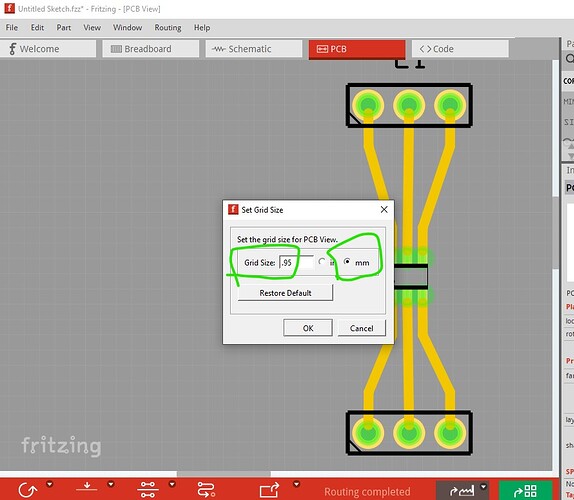Screen dimensions: 574x500
Task: Open the layer selection dropdown arrow
Action: pos(172,484)
